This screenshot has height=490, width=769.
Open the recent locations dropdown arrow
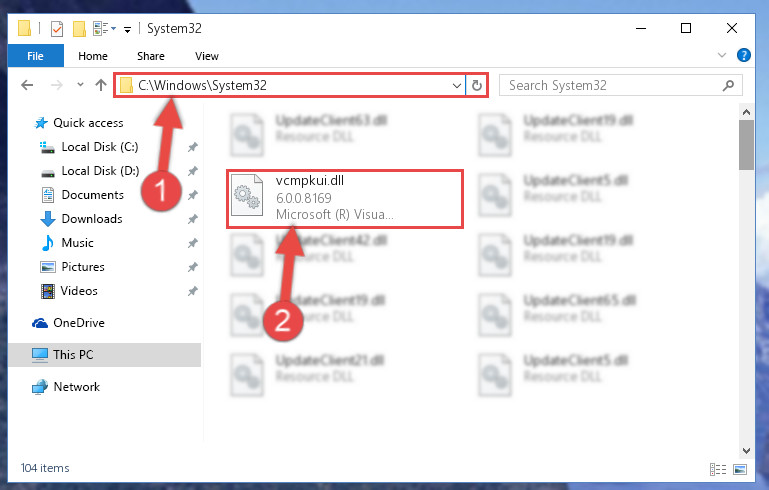tap(80, 85)
